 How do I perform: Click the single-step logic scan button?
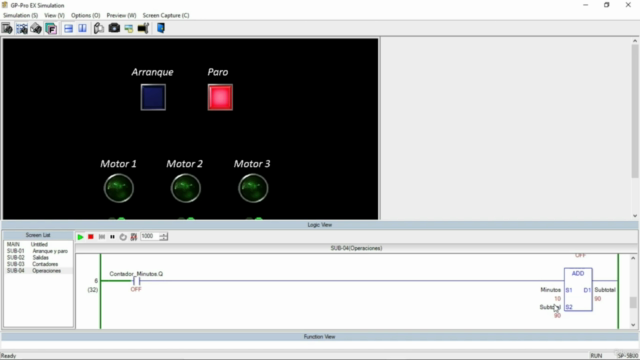(x=102, y=237)
